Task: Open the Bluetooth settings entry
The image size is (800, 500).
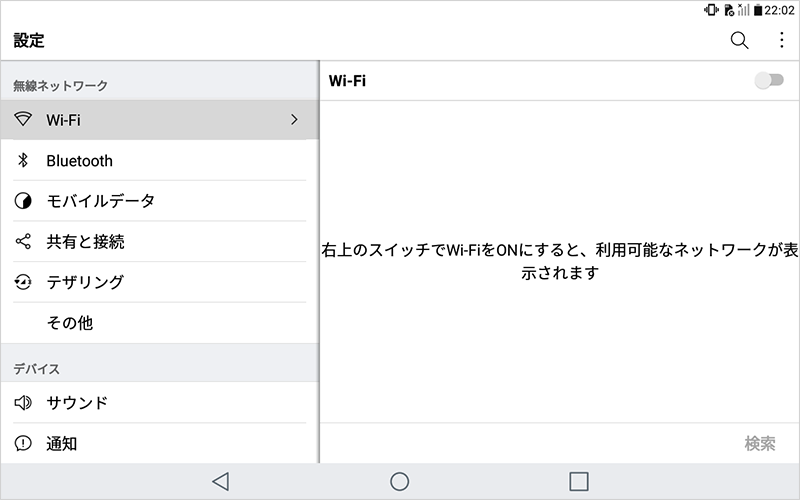Action: tap(160, 160)
